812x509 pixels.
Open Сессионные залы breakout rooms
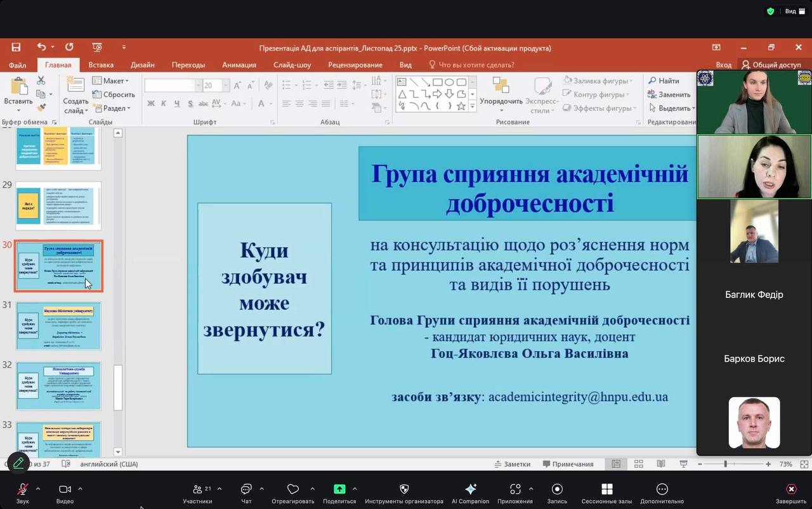606,489
